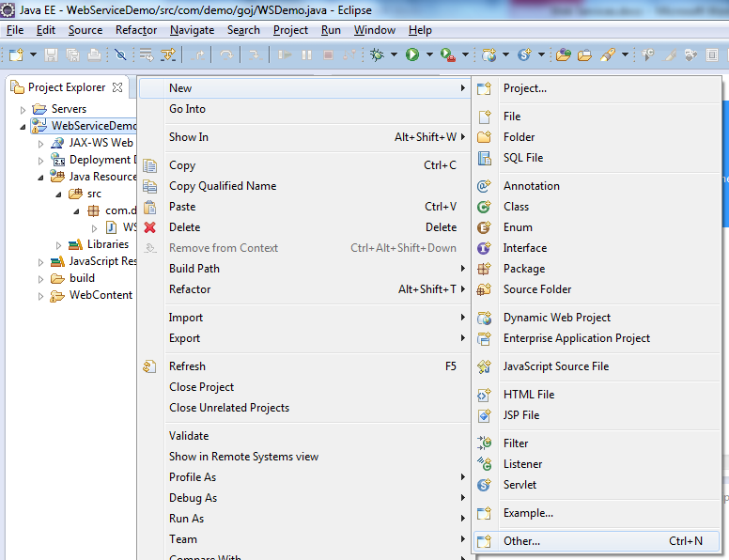Image resolution: width=729 pixels, height=560 pixels.
Task: Expand the Servers tree node
Action: [23, 110]
